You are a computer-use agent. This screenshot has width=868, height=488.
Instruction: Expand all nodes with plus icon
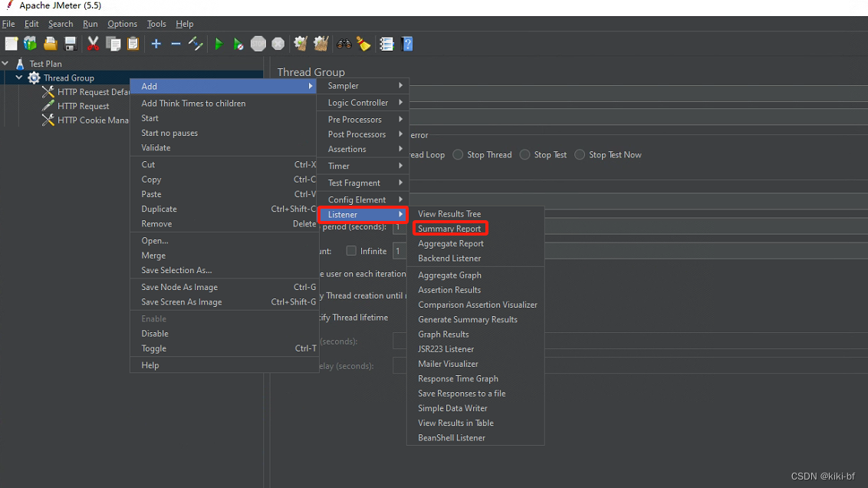pyautogui.click(x=156, y=44)
